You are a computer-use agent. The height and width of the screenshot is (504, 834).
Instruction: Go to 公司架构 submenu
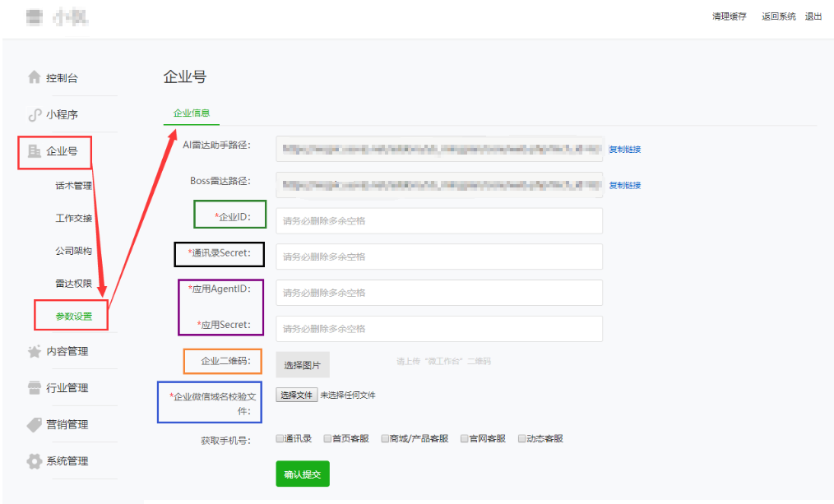(73, 251)
